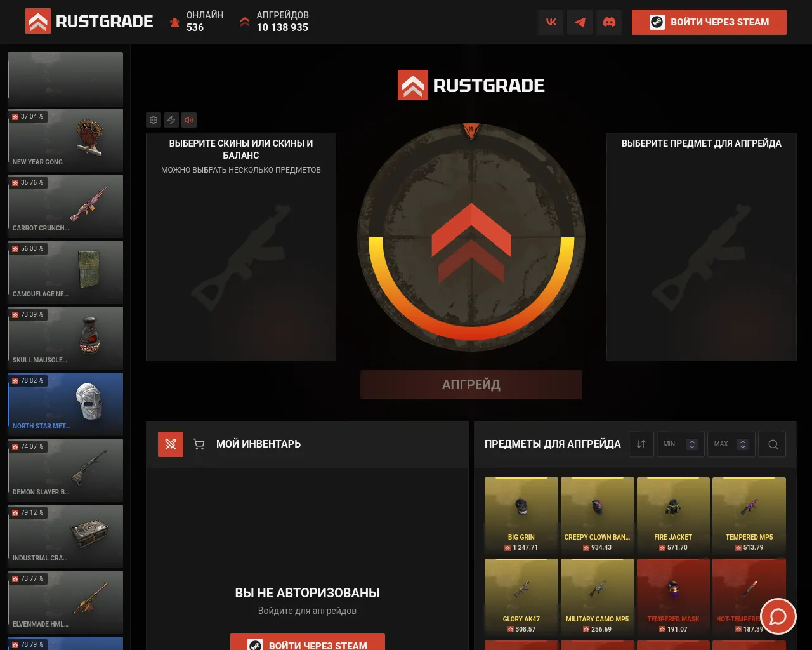This screenshot has height=650, width=812.
Task: Click the MIN price stepper arrows
Action: tap(693, 444)
